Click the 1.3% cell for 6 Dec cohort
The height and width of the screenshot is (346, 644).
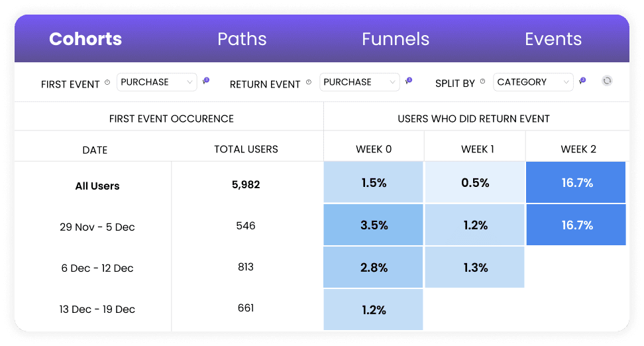[475, 267]
